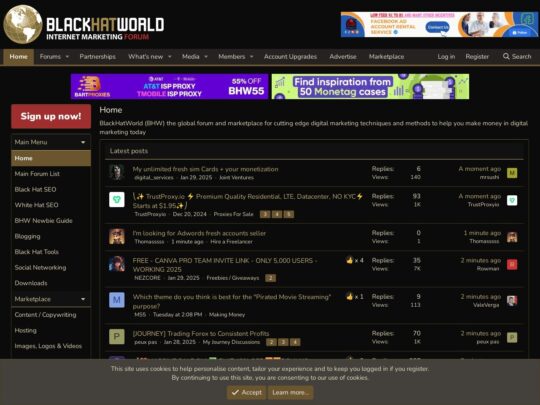Select Content / Copywriting in sidebar
Screen dimensions: 540x405
(x=45, y=315)
